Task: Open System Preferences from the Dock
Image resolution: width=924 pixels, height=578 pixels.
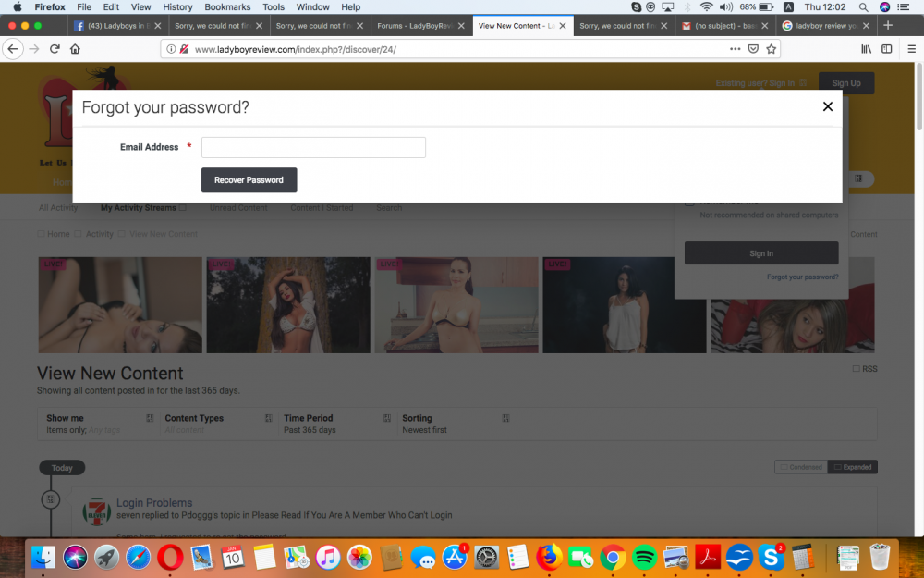Action: click(x=486, y=557)
